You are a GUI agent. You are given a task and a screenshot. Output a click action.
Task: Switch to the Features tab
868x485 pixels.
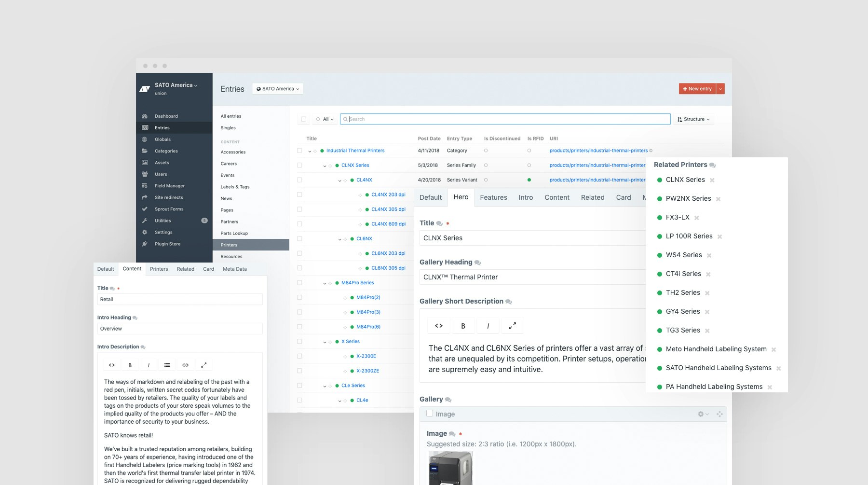click(x=493, y=197)
